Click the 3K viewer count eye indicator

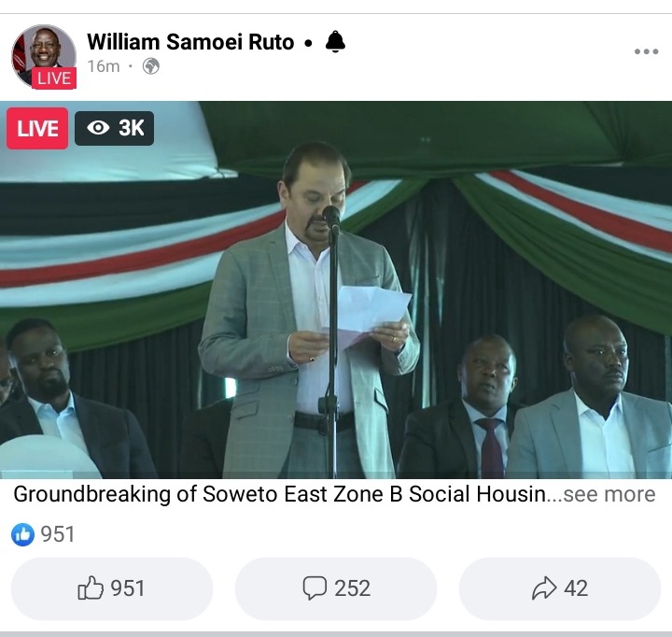tap(115, 128)
